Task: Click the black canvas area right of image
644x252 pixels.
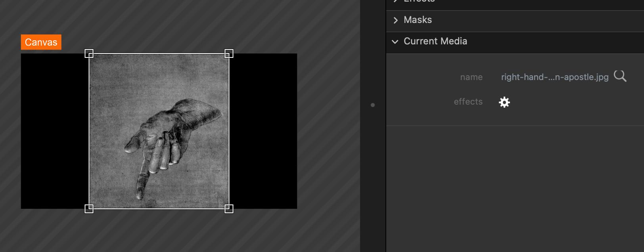Action: tap(263, 131)
